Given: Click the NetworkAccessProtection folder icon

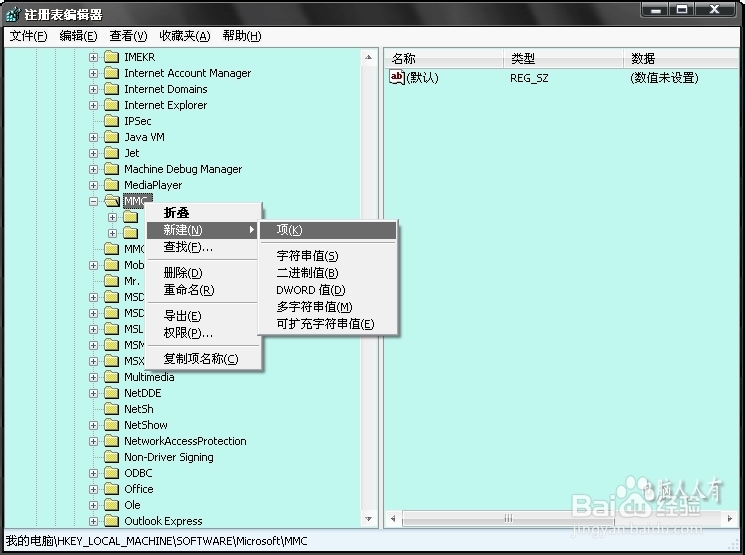Looking at the screenshot, I should [112, 441].
